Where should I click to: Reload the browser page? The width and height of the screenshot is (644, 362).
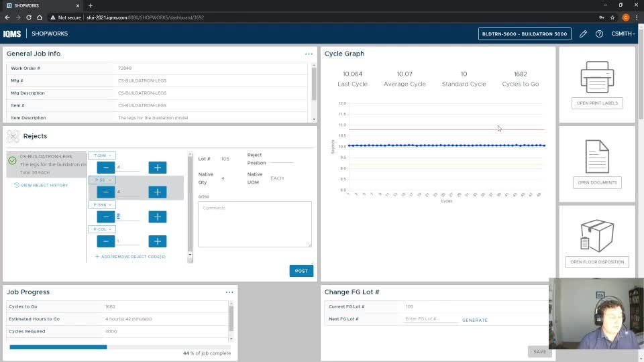[29, 17]
